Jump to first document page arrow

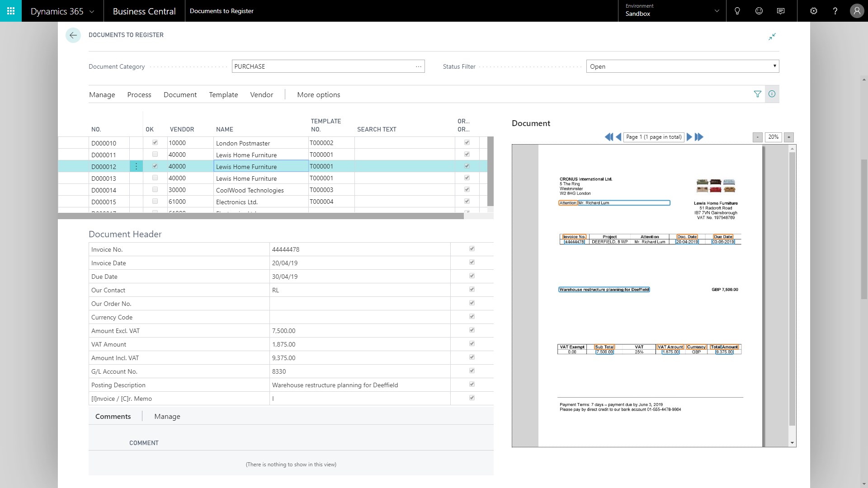tap(609, 137)
